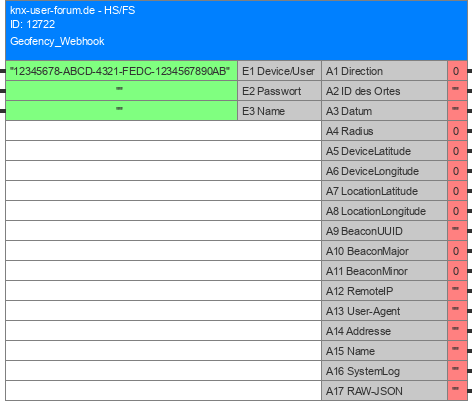472x402 pixels.
Task: Click the A5 DeviceLatitude red value cell
Action: pos(457,151)
